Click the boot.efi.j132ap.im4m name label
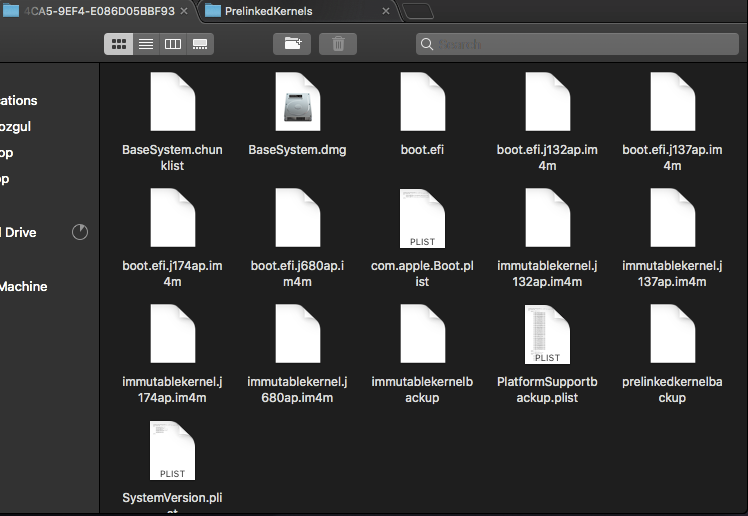This screenshot has height=516, width=748. [x=547, y=157]
